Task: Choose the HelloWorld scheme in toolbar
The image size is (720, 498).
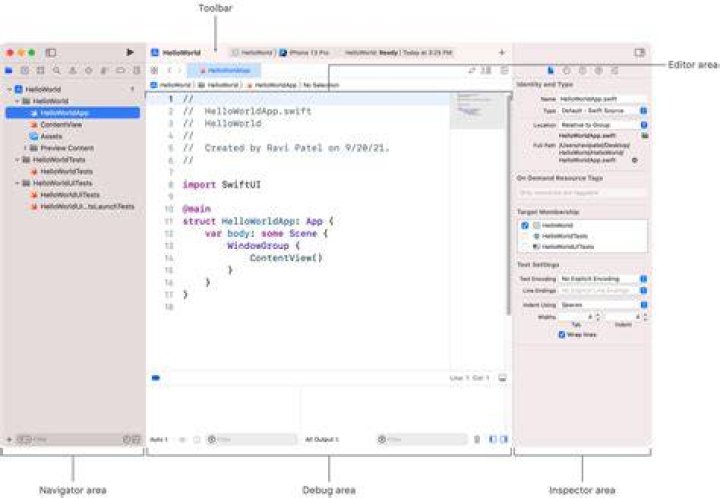Action: [253, 52]
